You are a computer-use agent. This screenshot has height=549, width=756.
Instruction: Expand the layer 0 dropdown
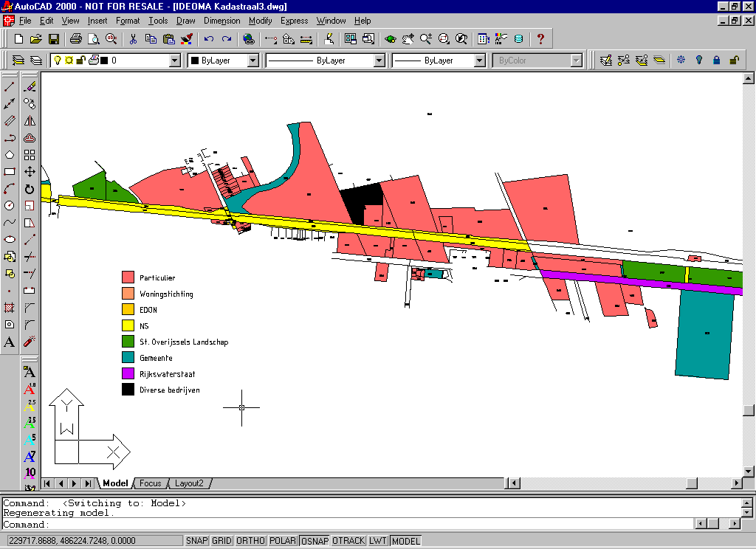pyautogui.click(x=174, y=61)
